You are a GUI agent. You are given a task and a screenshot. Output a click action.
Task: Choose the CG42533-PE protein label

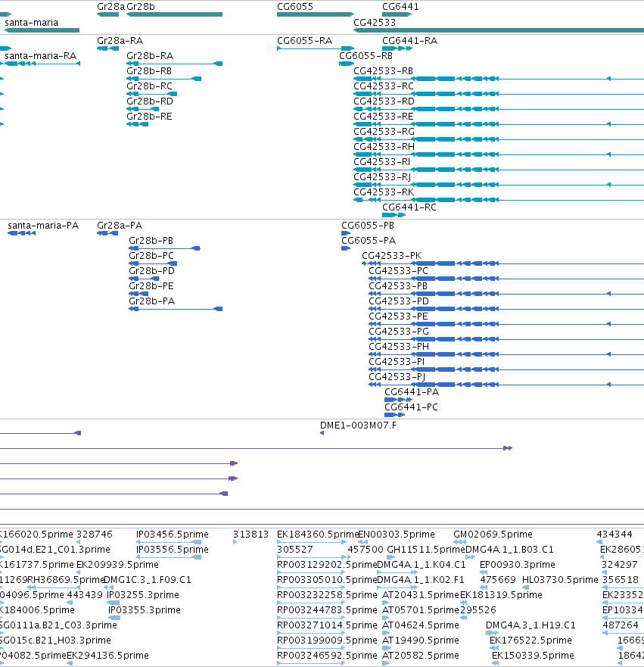pos(398,316)
